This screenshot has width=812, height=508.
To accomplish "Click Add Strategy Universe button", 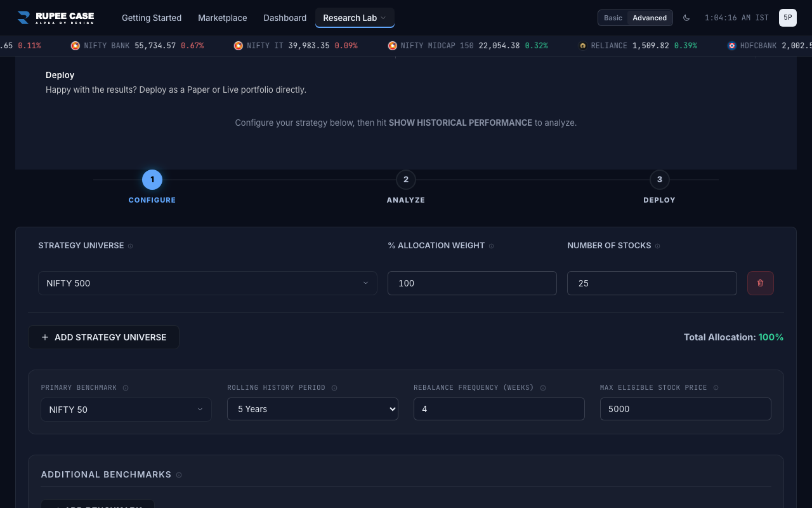I will [x=104, y=337].
